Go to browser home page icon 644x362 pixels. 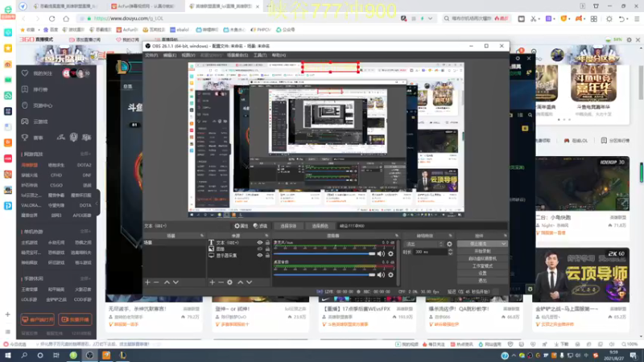click(66, 19)
